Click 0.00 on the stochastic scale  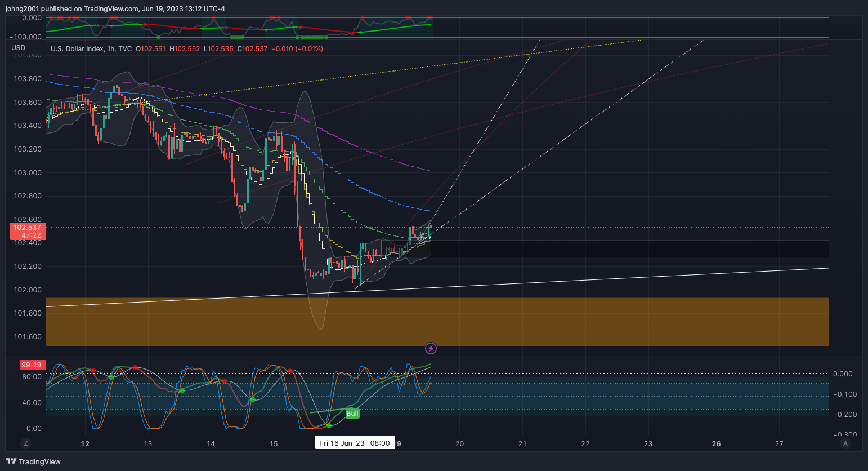click(x=34, y=429)
